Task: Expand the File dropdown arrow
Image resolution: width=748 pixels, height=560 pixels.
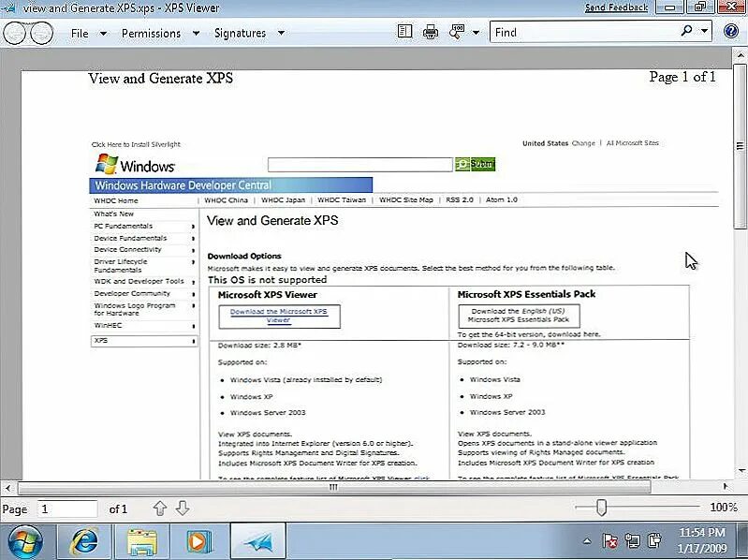Action: point(103,34)
